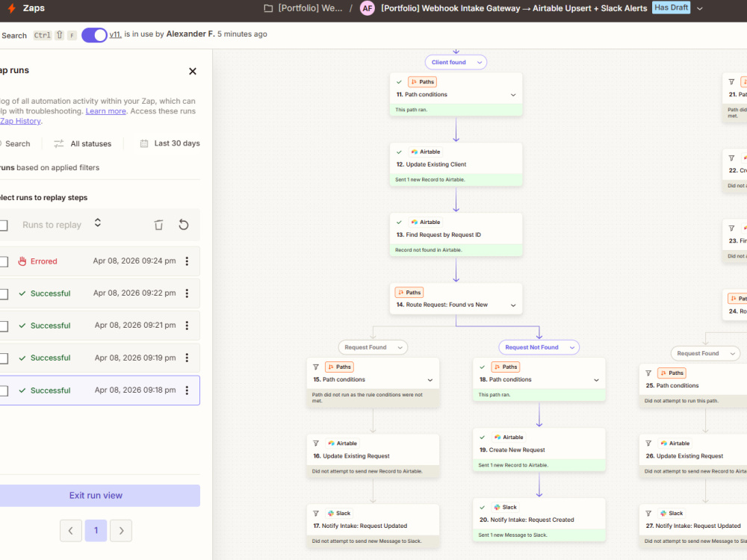The image size is (747, 560).
Task: Click the AF user avatar
Action: point(368,8)
